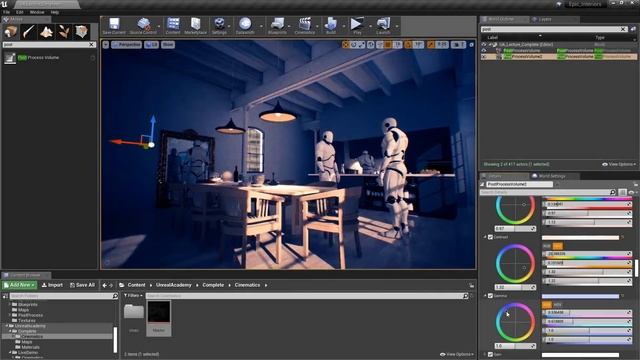Toggle visibility of PostProcessVolume2 in outliner

484,57
